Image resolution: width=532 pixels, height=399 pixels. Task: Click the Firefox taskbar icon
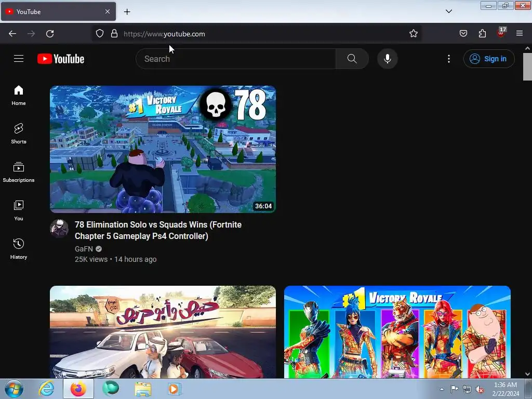point(78,389)
